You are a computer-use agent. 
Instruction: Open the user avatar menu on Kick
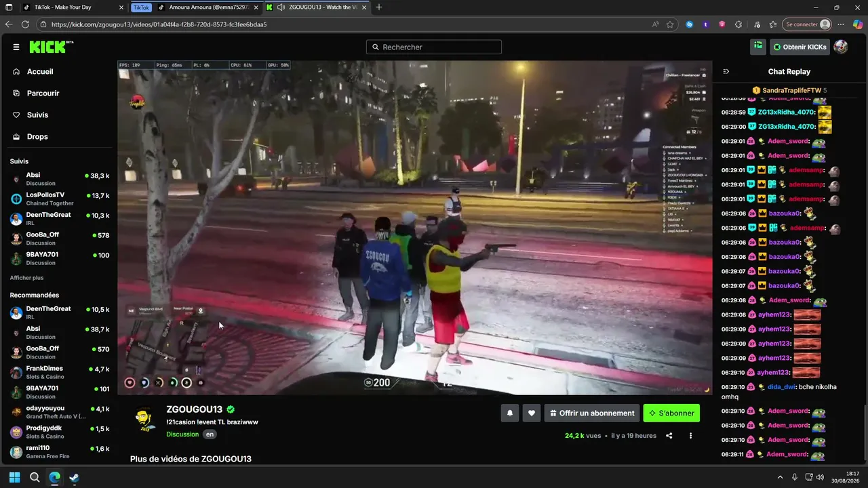[840, 47]
